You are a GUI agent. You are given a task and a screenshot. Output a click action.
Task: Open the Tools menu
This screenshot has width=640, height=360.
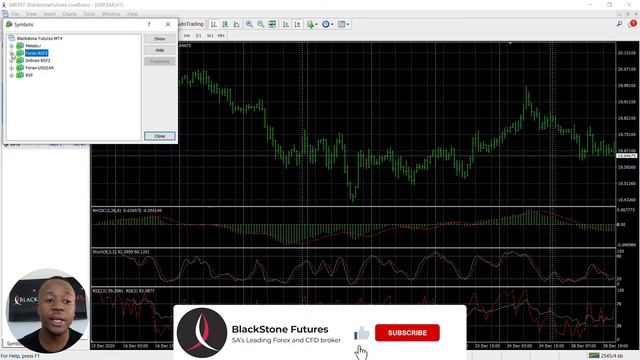click(x=89, y=14)
